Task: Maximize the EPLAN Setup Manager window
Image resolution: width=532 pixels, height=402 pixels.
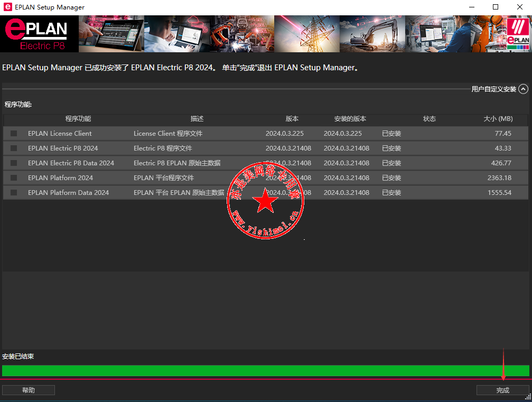Action: point(496,7)
